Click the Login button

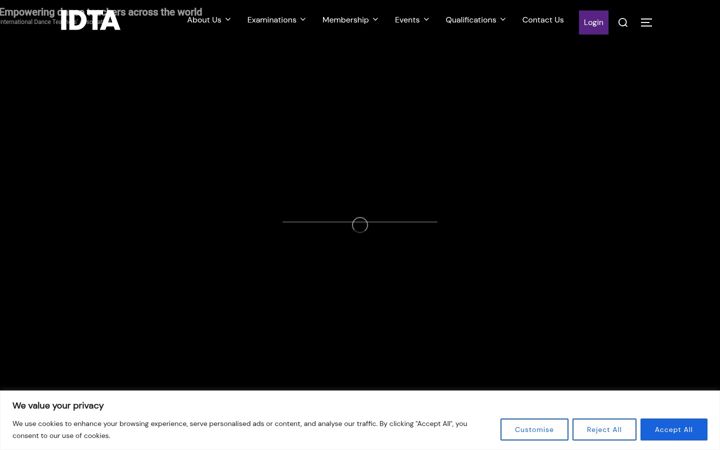click(x=593, y=22)
